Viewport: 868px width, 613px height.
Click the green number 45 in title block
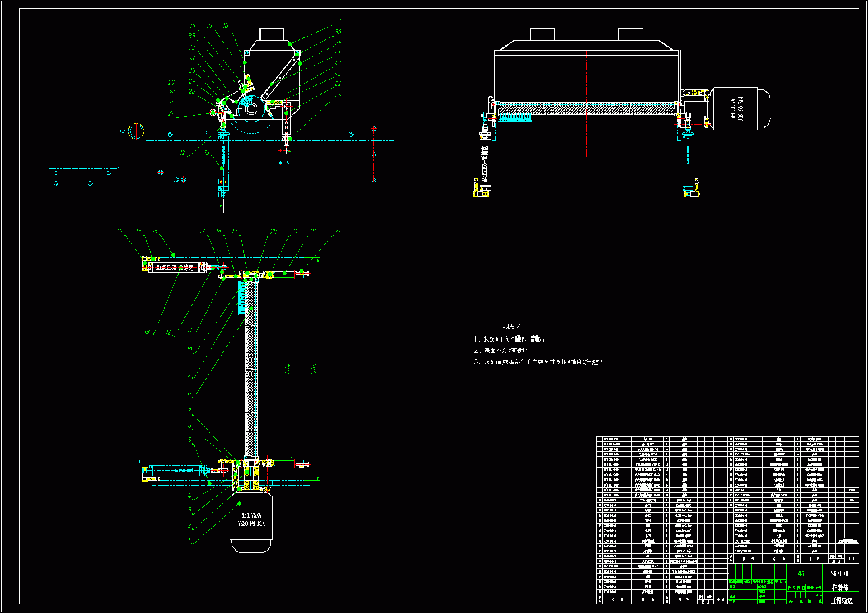tap(801, 573)
